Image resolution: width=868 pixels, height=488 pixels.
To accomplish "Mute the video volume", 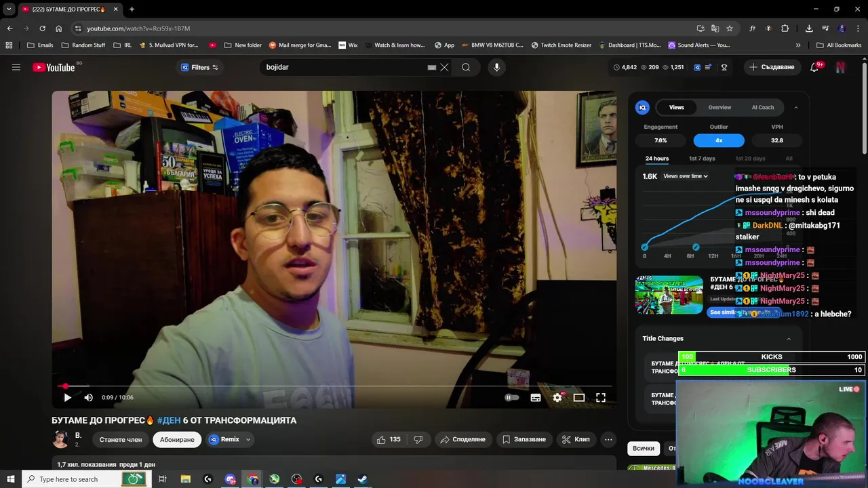I will [88, 398].
